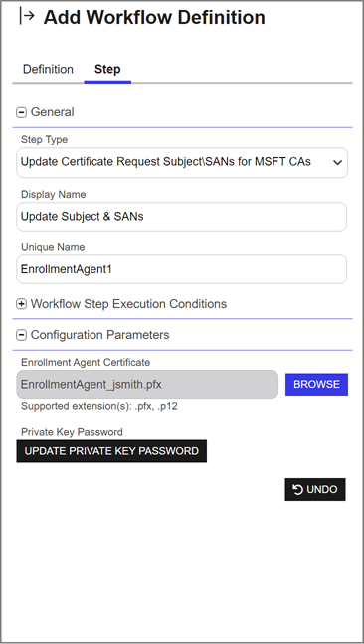Click the undo arrow icon in UNDO
This screenshot has height=644, width=364.
tap(297, 489)
